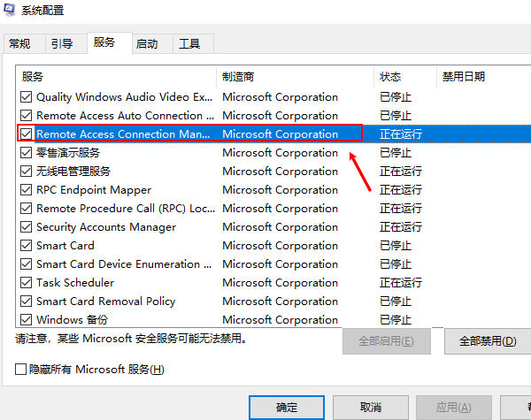Confirm with the 确定 button

click(287, 407)
